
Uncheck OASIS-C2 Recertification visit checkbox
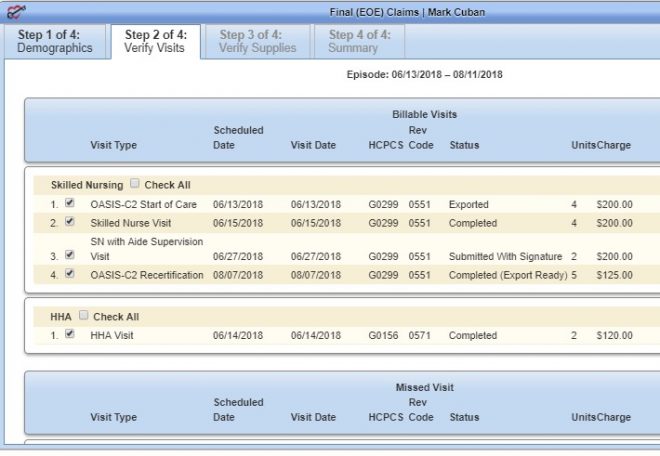coord(70,273)
